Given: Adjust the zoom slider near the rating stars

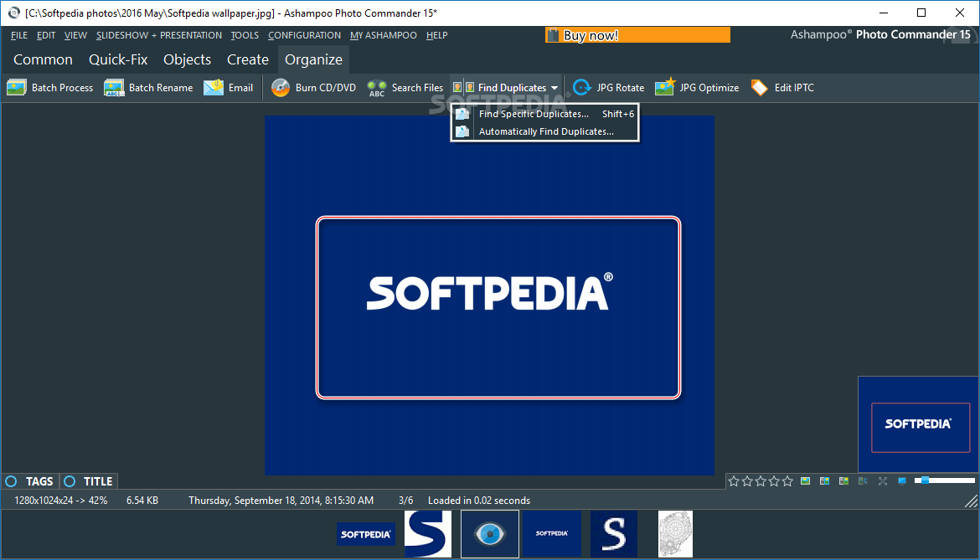Looking at the screenshot, I should coord(944,480).
